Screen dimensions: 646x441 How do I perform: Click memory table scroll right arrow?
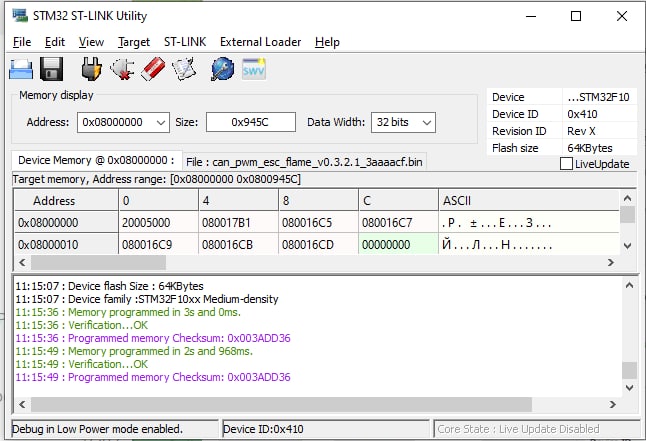click(x=611, y=263)
